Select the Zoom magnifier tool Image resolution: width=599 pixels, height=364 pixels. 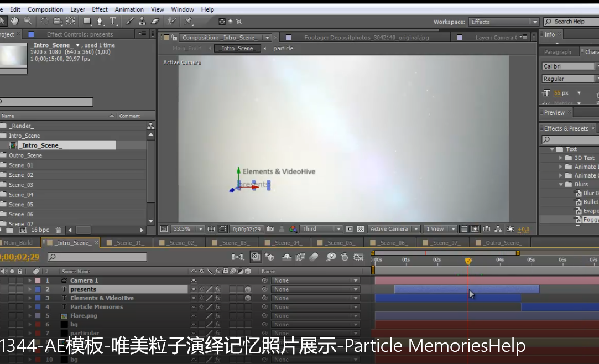(28, 21)
